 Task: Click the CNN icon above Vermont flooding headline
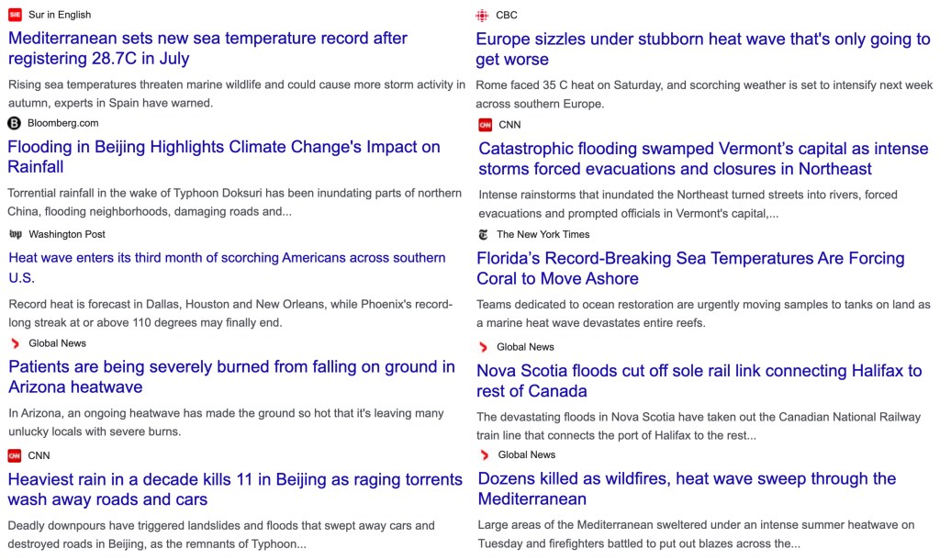[x=486, y=125]
